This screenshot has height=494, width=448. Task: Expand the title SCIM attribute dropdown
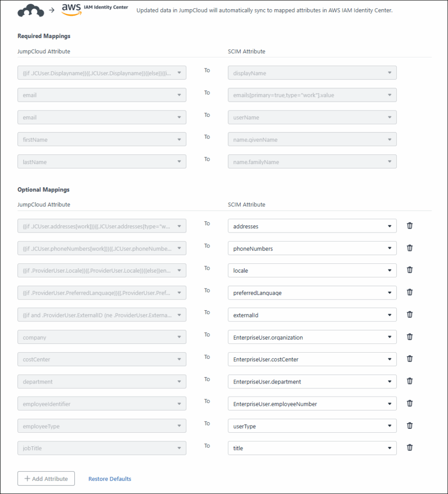tap(312, 448)
